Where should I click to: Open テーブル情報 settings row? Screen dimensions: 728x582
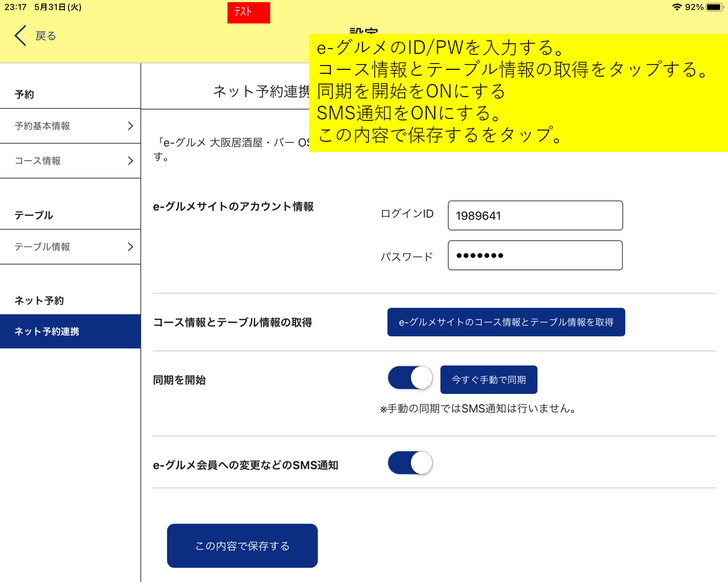tap(70, 247)
